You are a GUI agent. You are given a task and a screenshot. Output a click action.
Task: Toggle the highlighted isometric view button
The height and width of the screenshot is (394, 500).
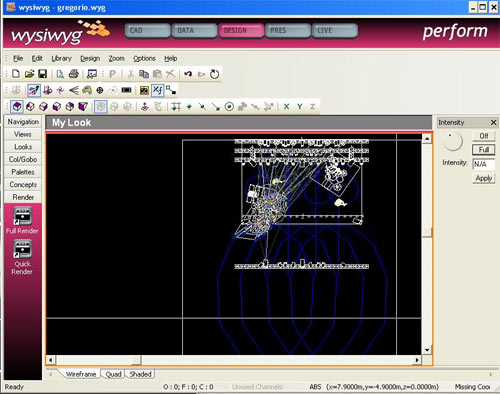click(x=101, y=107)
